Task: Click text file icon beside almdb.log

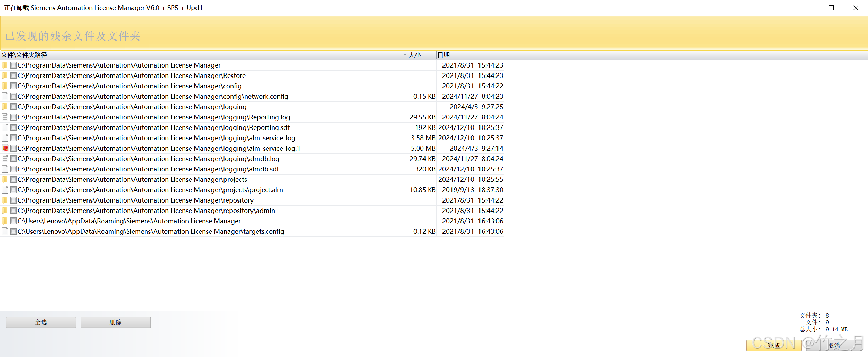Action: click(x=5, y=159)
